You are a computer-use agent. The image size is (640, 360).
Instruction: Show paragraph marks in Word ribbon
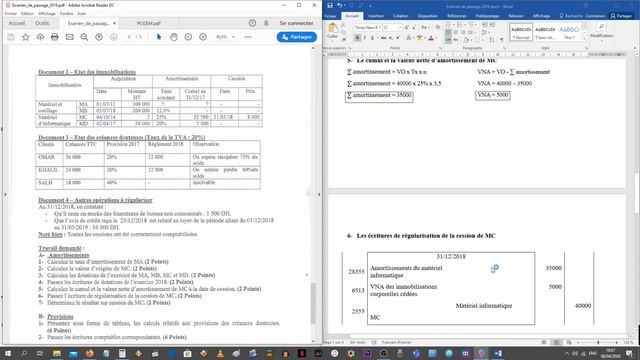(x=502, y=40)
